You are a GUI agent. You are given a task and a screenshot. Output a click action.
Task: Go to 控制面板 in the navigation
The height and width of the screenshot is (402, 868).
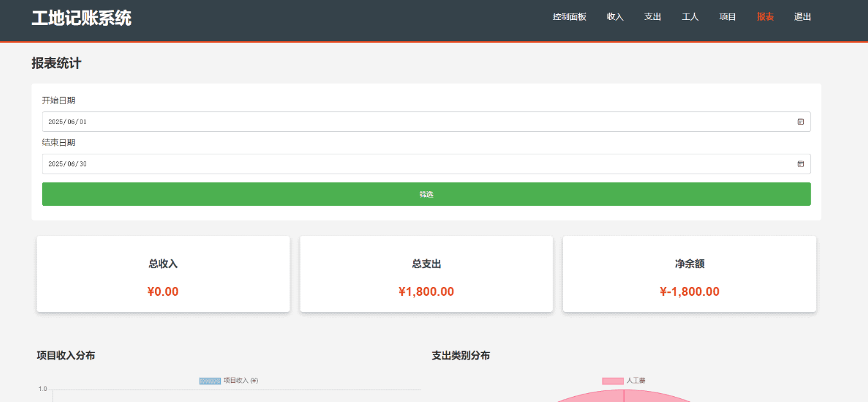pos(569,17)
